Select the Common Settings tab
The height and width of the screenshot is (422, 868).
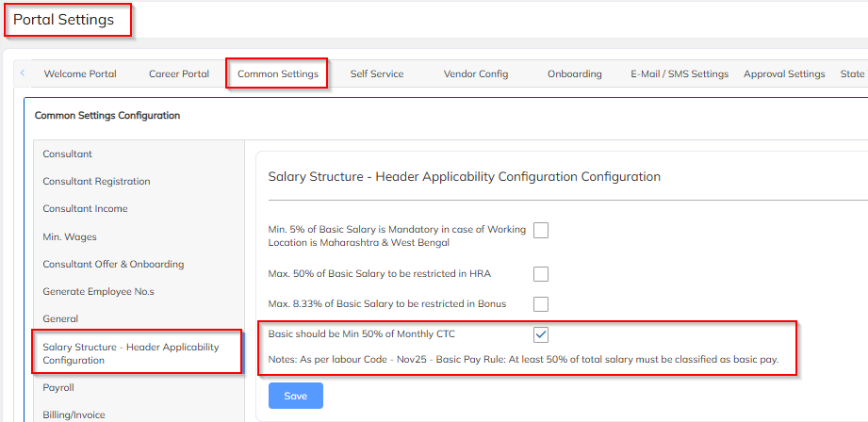point(277,74)
